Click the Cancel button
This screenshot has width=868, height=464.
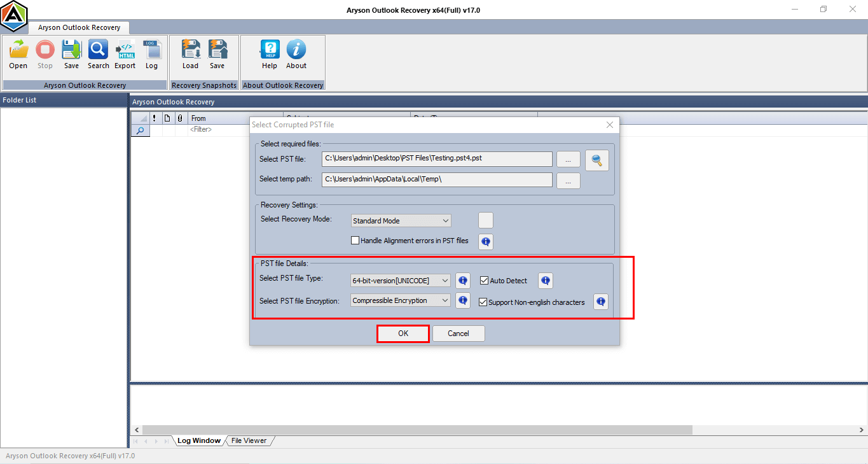458,334
